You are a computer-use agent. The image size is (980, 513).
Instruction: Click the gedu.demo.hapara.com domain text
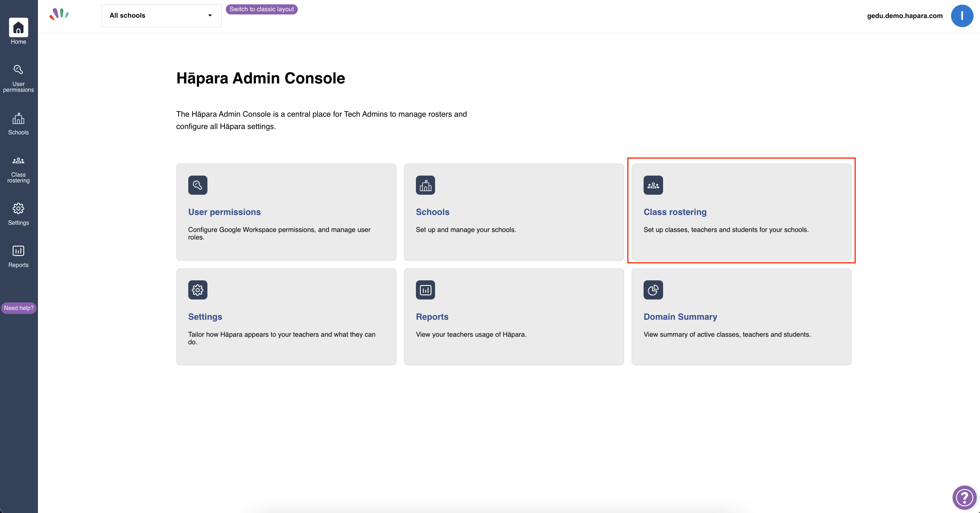click(x=905, y=16)
